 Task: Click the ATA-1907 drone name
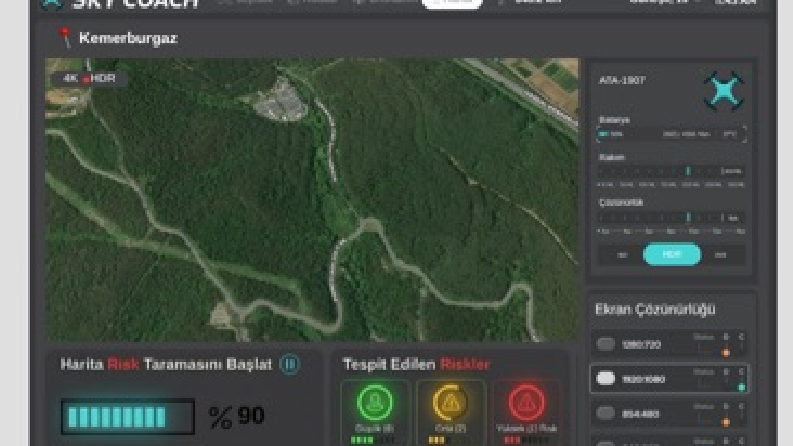622,80
